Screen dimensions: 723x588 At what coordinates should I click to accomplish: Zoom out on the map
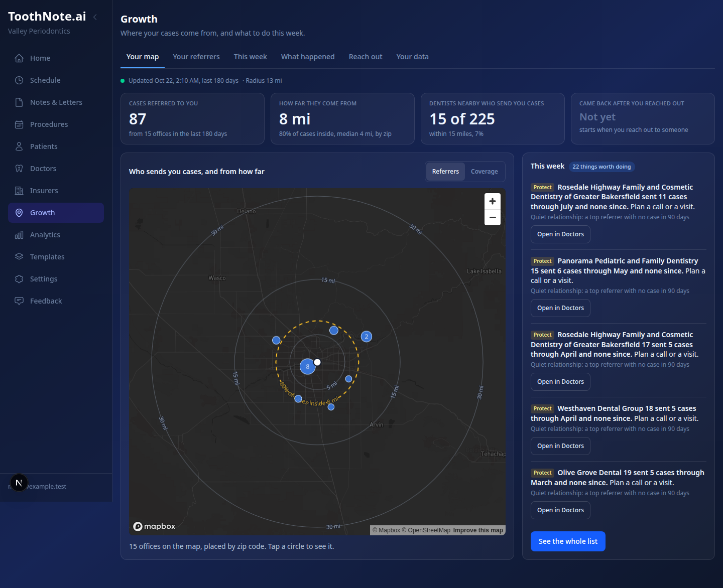click(493, 217)
